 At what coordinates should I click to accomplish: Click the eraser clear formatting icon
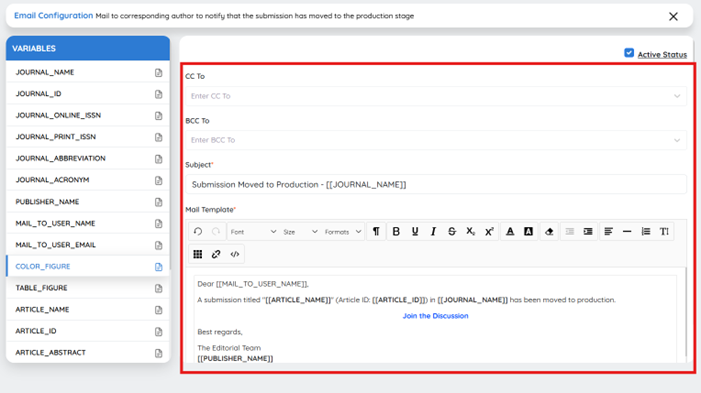(549, 232)
